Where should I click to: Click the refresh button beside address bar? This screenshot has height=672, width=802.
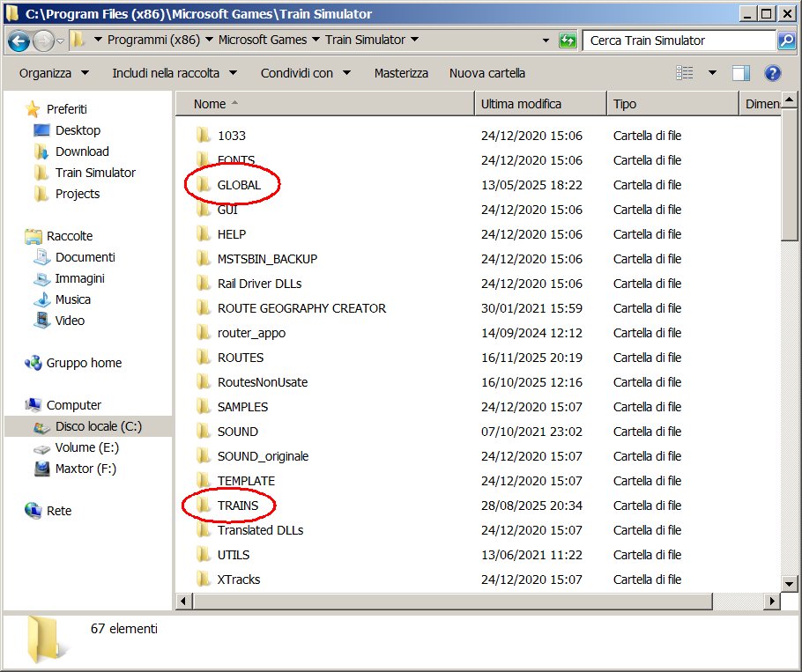(568, 41)
